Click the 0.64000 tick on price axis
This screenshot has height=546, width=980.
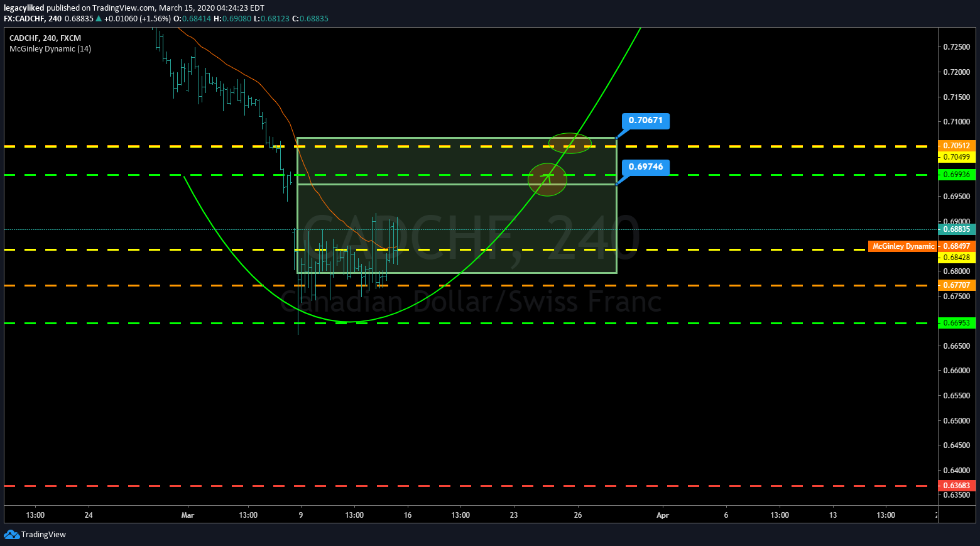[956, 471]
